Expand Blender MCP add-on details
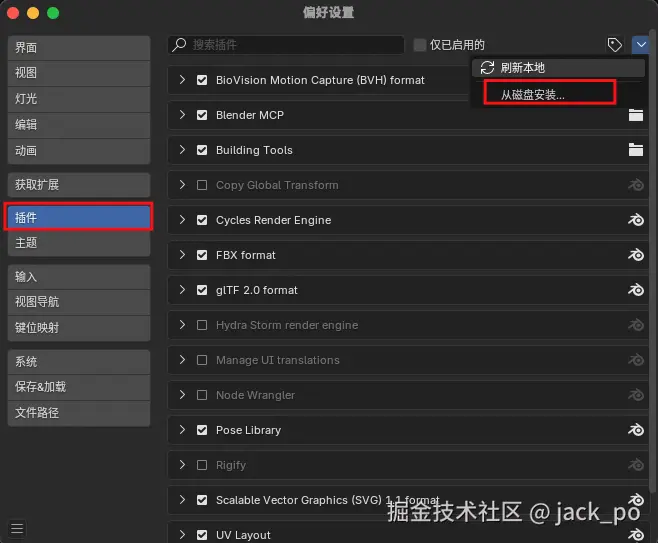 click(x=182, y=114)
